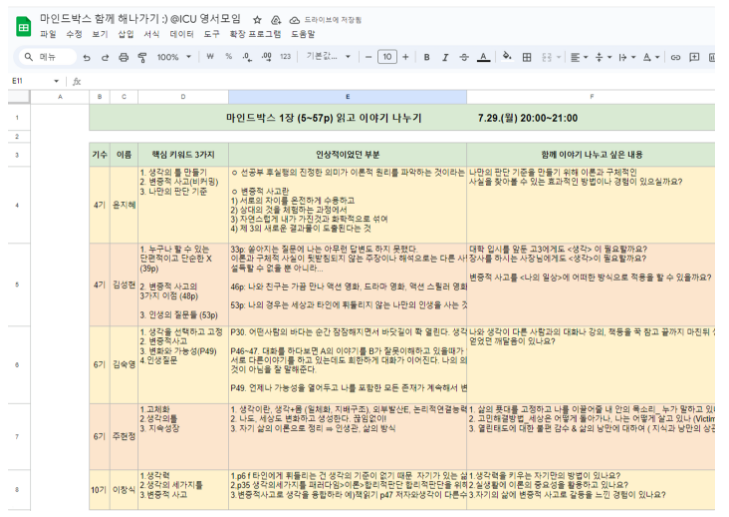This screenshot has height=517, width=729.
Task: Decrease decimal places
Action: pyautogui.click(x=247, y=57)
